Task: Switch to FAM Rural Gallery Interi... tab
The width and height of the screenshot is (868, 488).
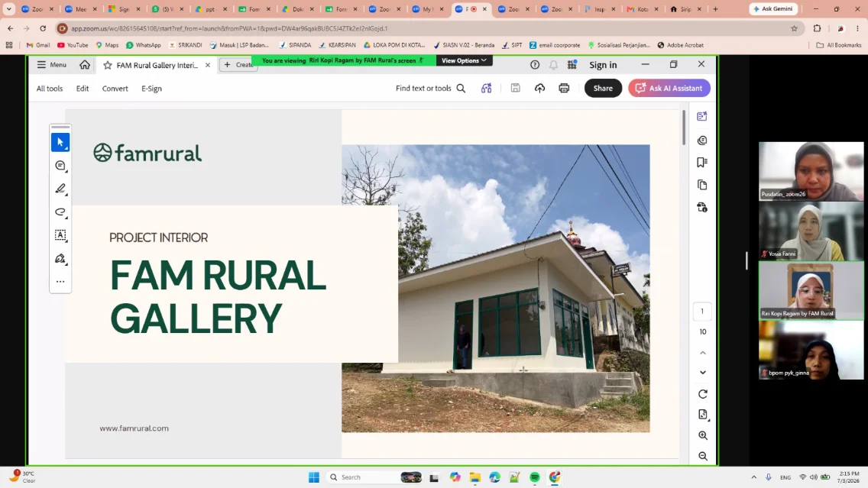Action: pos(157,65)
